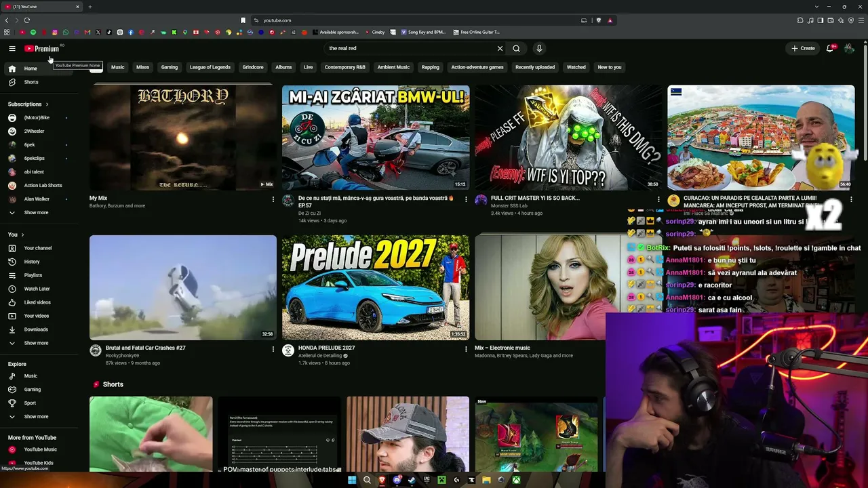Viewport: 868px width, 488px height.
Task: Open the Action Lab Shorts channel
Action: coord(38,186)
